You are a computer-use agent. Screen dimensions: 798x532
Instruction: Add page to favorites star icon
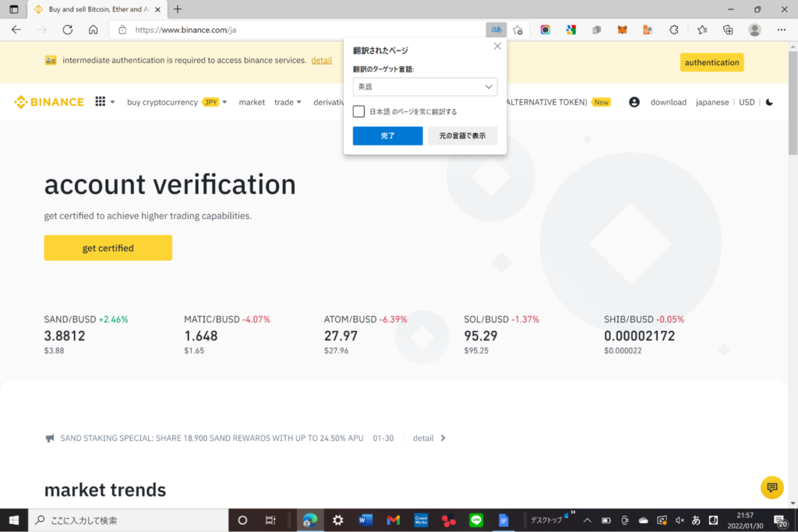pos(518,30)
